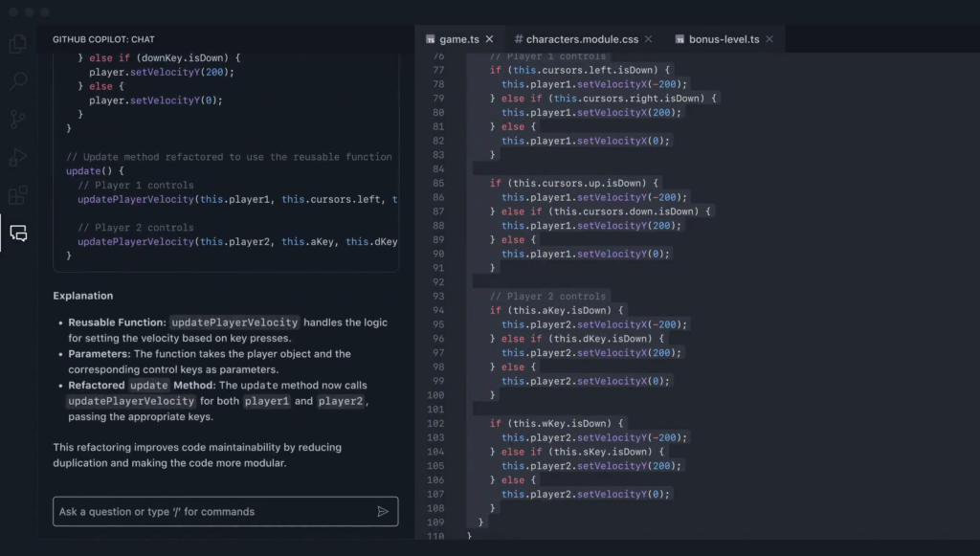Open the Explorer files icon in activity bar

point(18,44)
